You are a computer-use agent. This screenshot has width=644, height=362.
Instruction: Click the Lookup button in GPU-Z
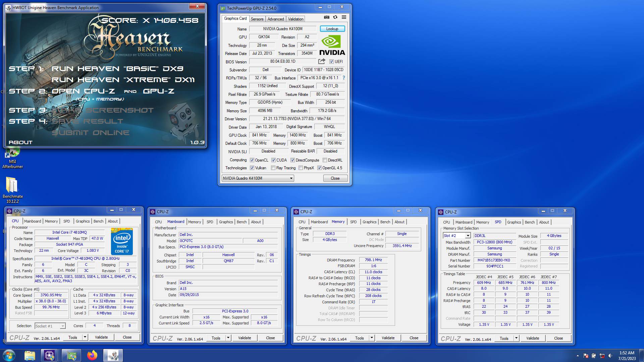(332, 29)
